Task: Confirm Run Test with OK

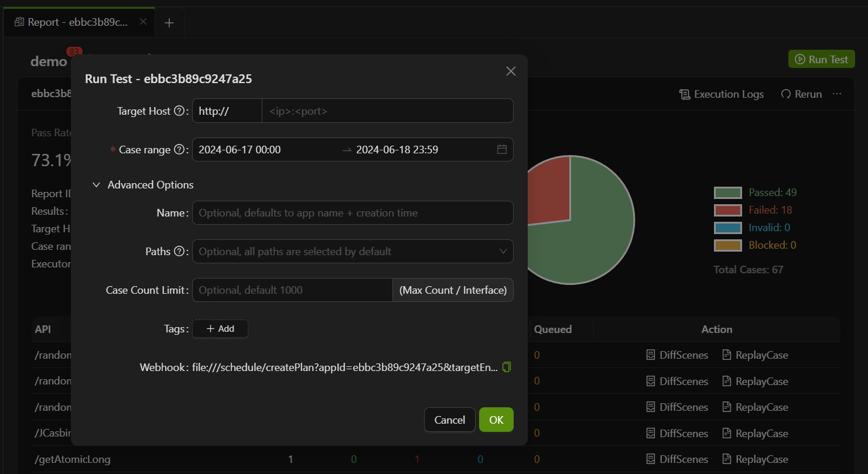Action: click(x=496, y=420)
